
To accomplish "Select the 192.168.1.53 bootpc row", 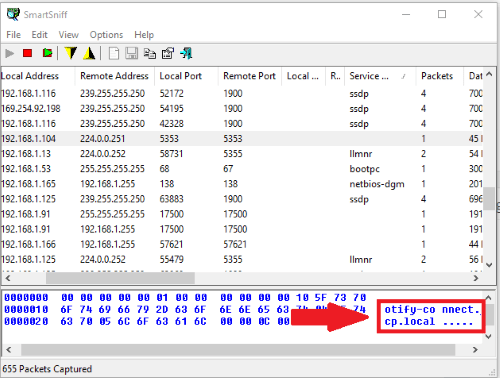I will (242, 169).
